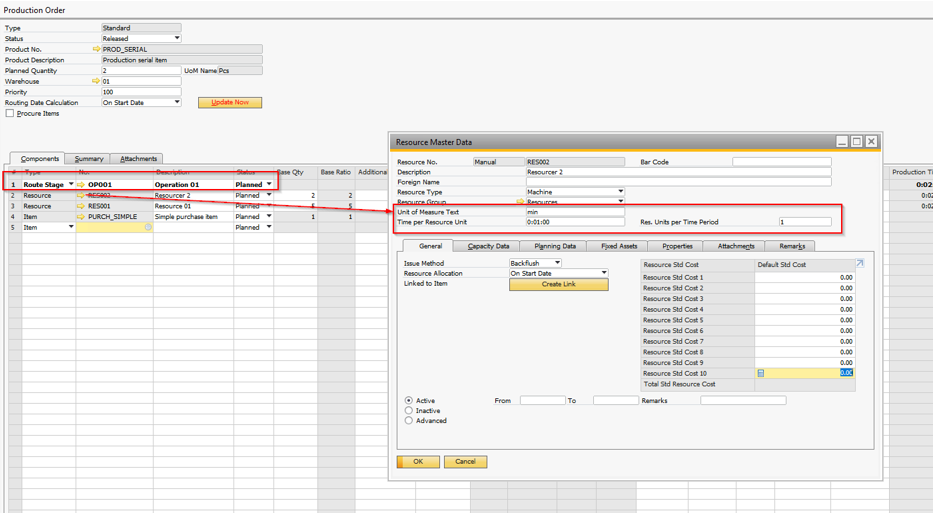
Task: Select the Operation 01 description cell
Action: pos(193,185)
